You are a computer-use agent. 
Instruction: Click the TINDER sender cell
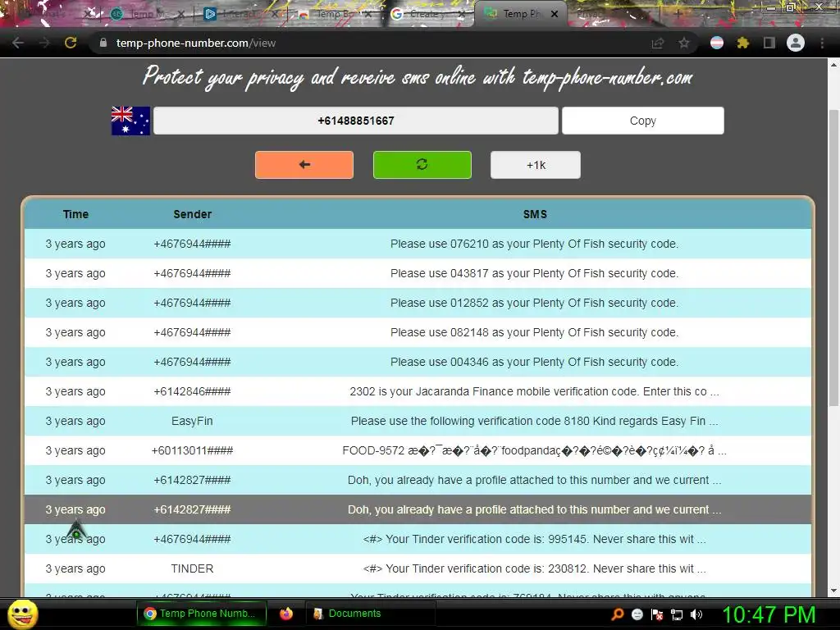point(192,568)
